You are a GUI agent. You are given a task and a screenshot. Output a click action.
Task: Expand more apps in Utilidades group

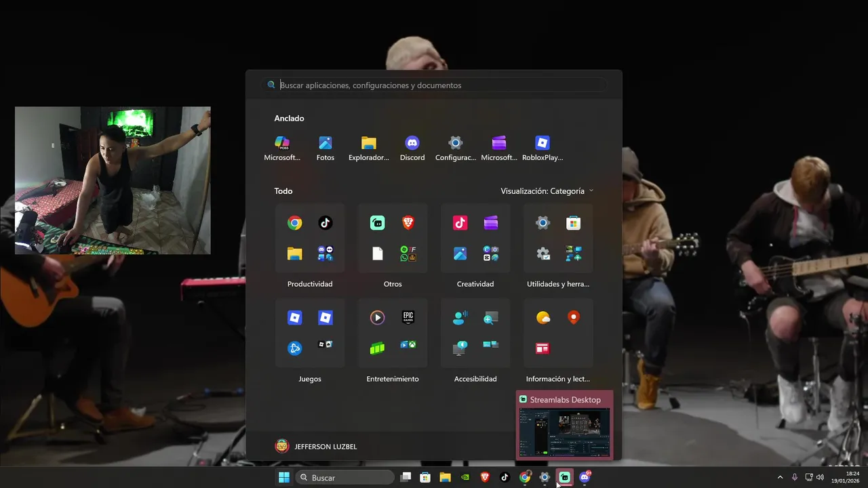[x=573, y=253]
